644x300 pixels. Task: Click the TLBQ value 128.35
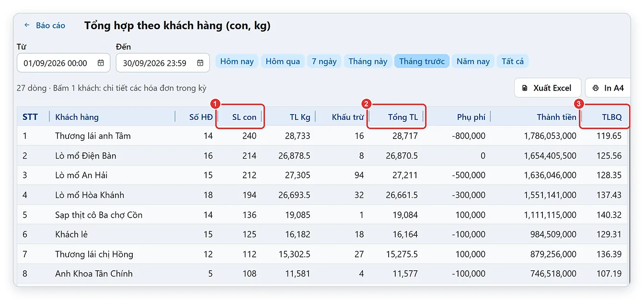tap(609, 175)
